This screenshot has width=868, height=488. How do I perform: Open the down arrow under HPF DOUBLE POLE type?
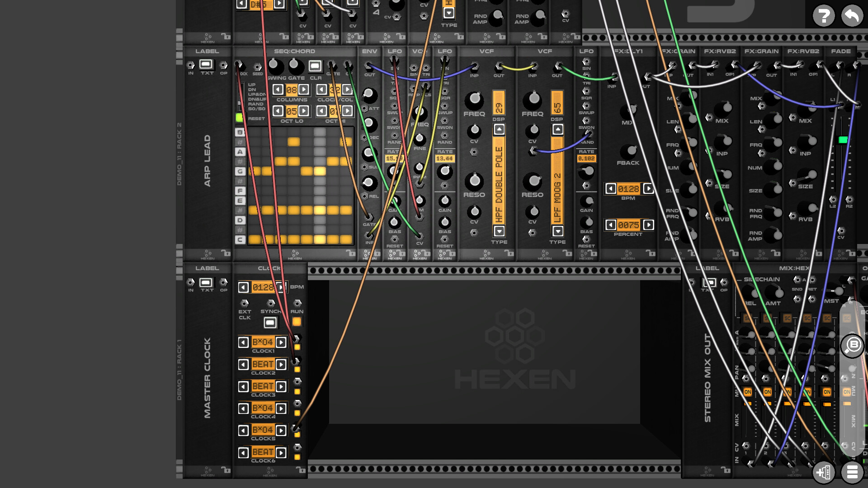[499, 231]
